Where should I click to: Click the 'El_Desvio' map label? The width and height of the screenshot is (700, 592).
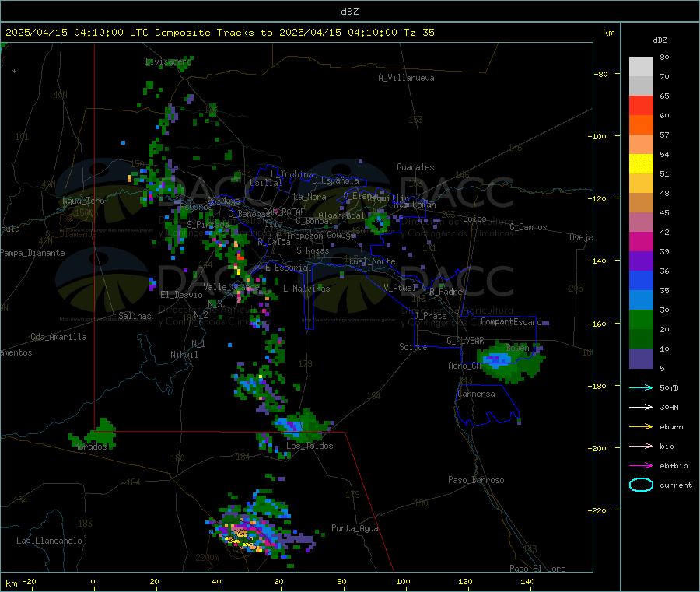(181, 295)
